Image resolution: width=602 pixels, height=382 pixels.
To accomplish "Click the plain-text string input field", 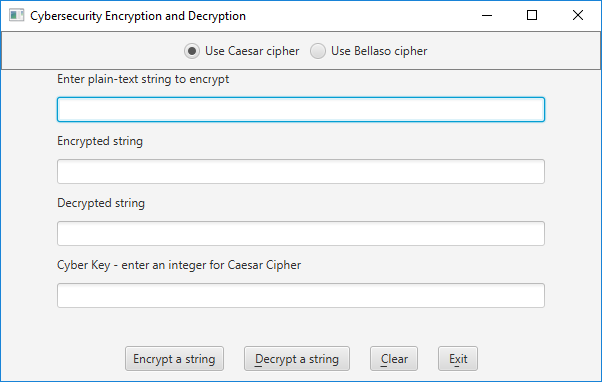I will pyautogui.click(x=301, y=109).
